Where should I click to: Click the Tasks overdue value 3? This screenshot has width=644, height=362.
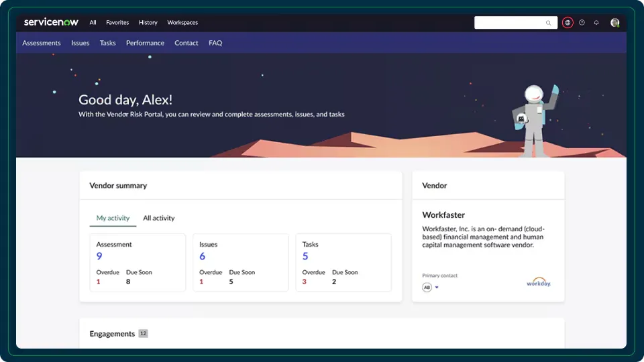pos(305,282)
